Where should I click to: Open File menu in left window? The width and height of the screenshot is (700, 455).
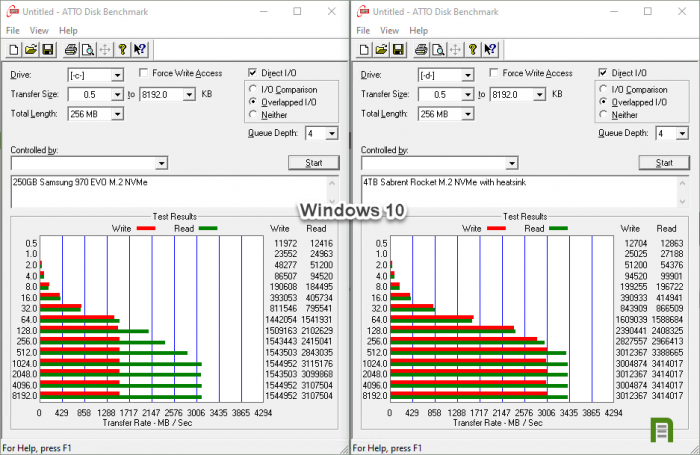tap(12, 30)
